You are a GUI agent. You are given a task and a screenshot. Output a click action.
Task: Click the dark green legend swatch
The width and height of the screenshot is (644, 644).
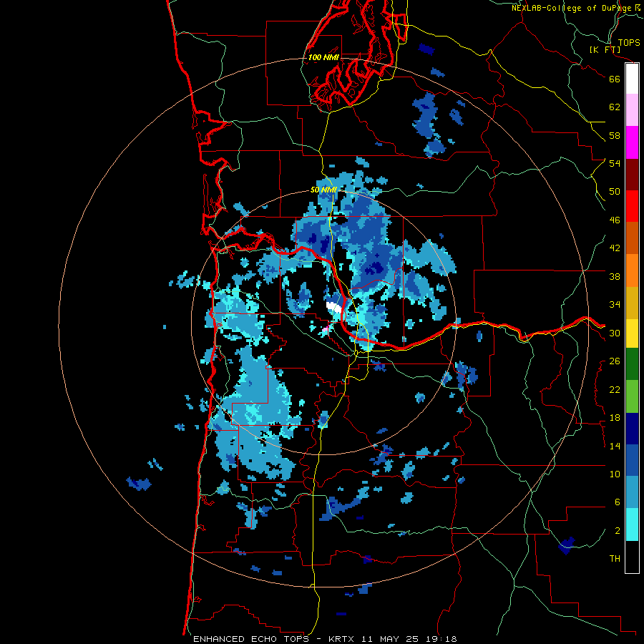(x=632, y=364)
